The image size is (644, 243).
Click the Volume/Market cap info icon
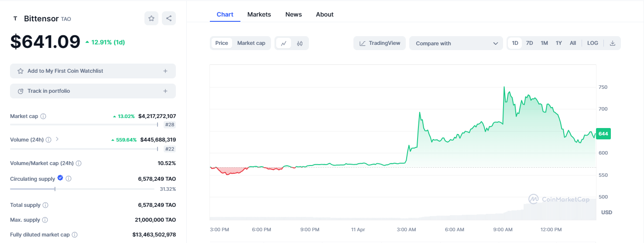[79, 163]
